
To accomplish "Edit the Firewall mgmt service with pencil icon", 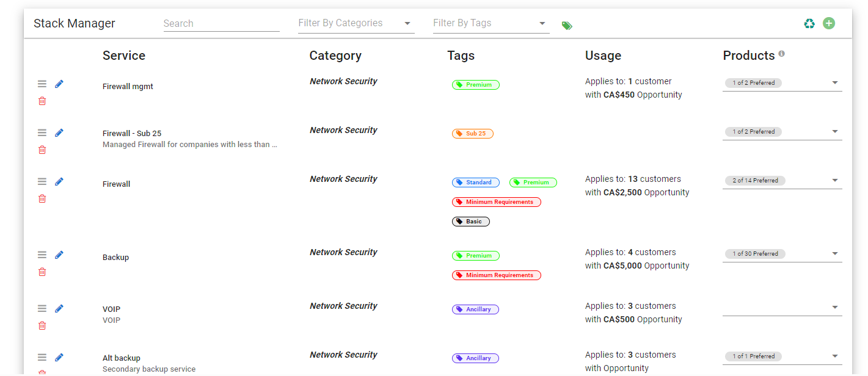I will pos(59,84).
